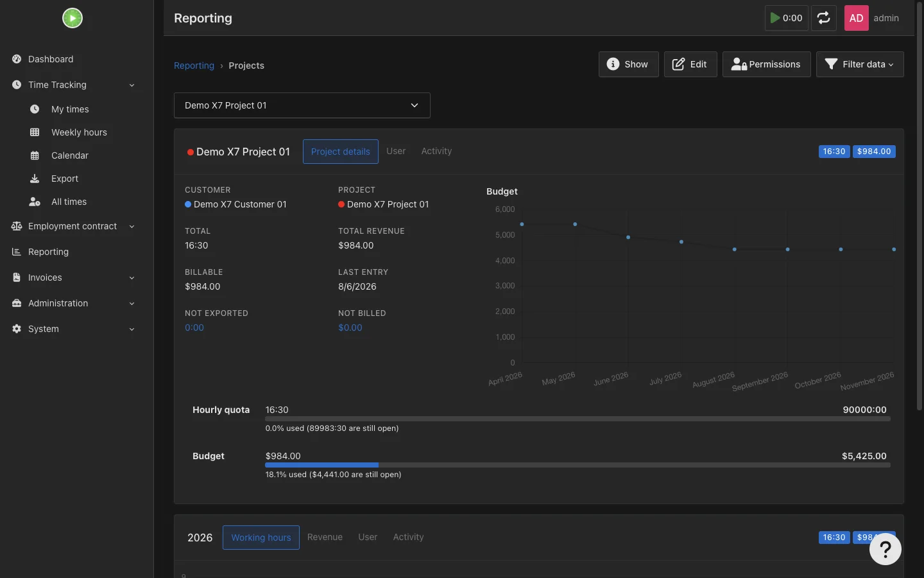Click the Budget progress bar
Screen dimensions: 924x578
click(577, 465)
